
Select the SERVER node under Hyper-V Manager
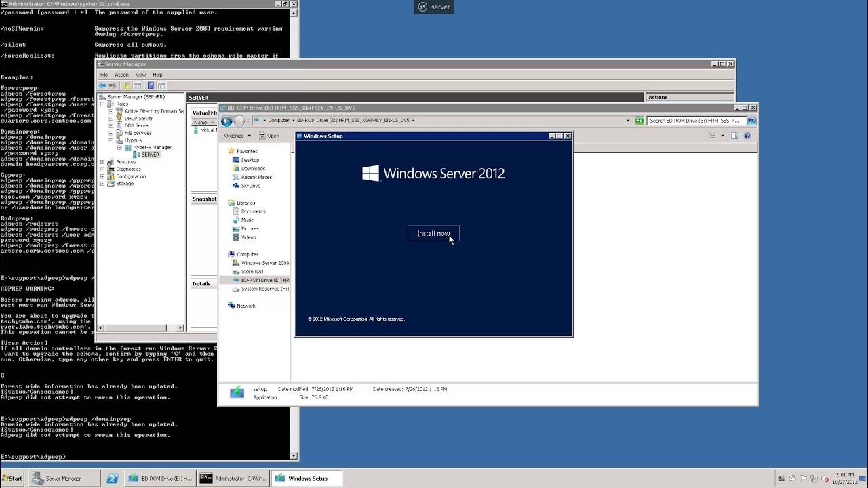click(150, 155)
